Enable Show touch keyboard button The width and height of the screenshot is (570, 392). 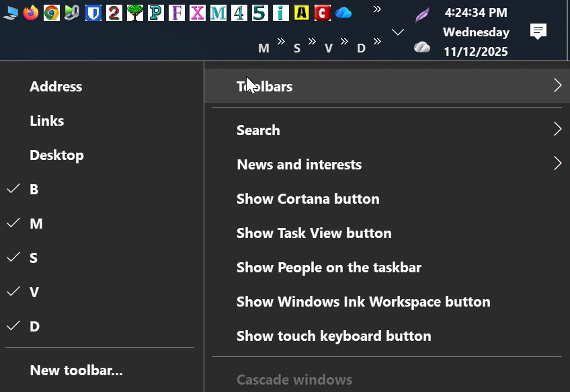(334, 336)
